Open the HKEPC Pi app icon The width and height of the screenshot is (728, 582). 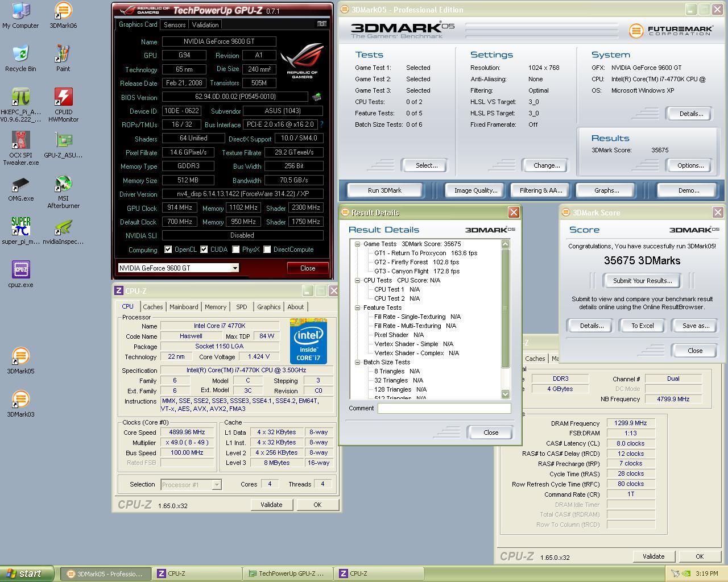[20, 105]
